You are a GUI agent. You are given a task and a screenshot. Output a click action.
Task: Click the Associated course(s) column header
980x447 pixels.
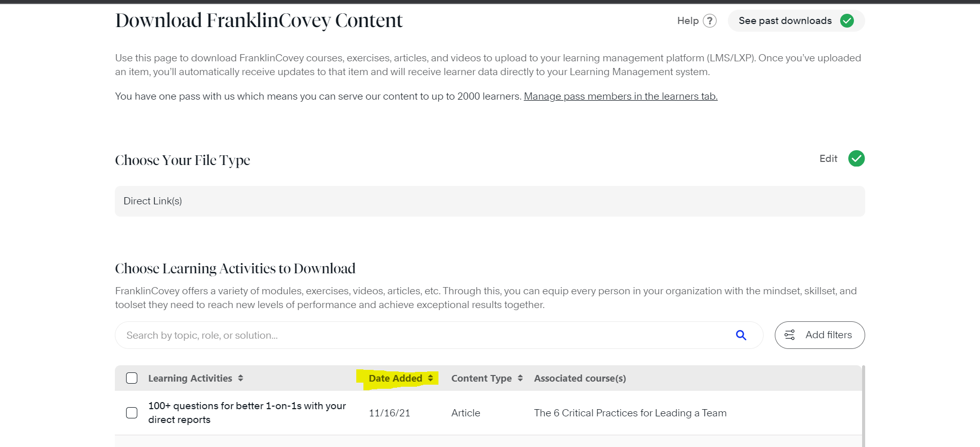[580, 379]
